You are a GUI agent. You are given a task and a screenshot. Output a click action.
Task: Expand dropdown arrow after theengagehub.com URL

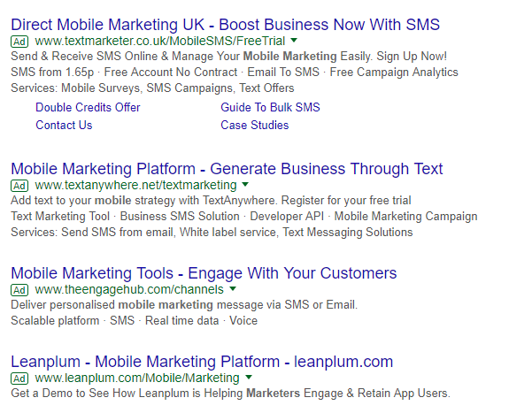233,289
